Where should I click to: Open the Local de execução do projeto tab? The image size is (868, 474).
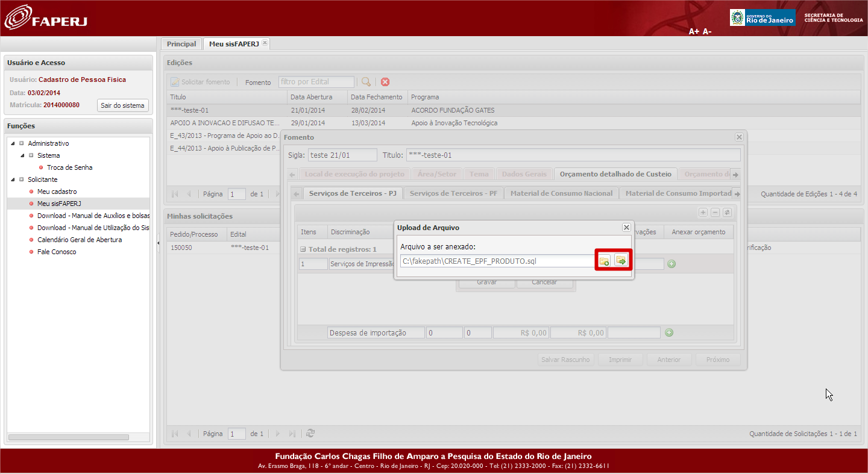pos(354,174)
